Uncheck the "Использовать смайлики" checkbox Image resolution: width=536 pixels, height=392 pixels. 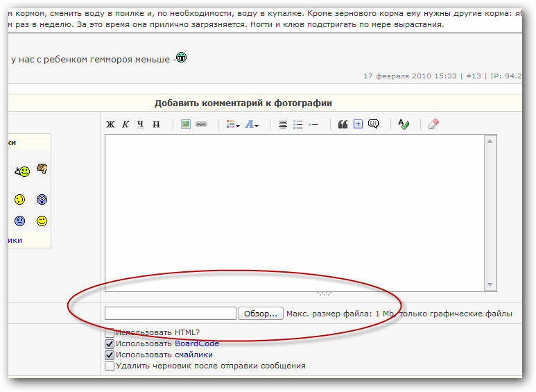[110, 355]
